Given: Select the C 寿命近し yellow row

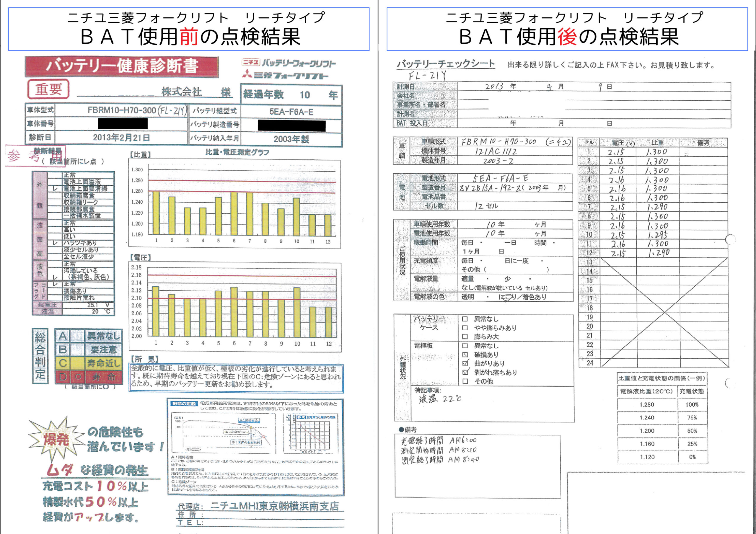Looking at the screenshot, I should 89,363.
